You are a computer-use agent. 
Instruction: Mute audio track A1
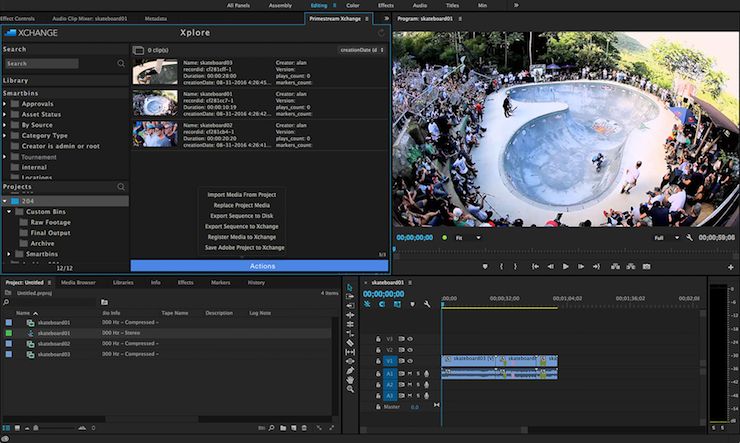tap(410, 373)
